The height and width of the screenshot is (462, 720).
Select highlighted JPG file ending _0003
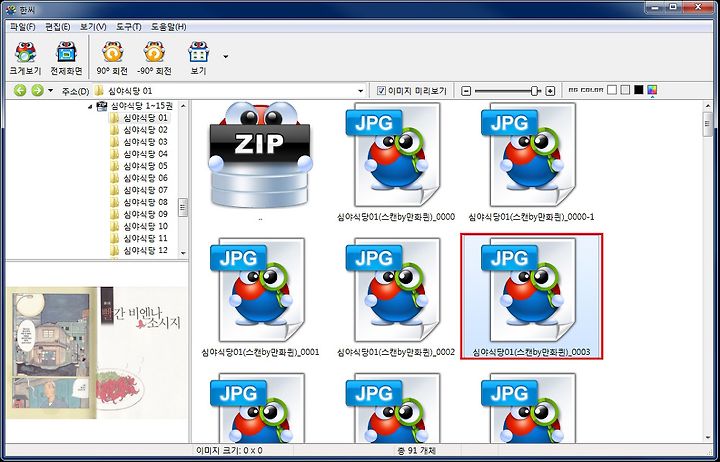[x=531, y=297]
